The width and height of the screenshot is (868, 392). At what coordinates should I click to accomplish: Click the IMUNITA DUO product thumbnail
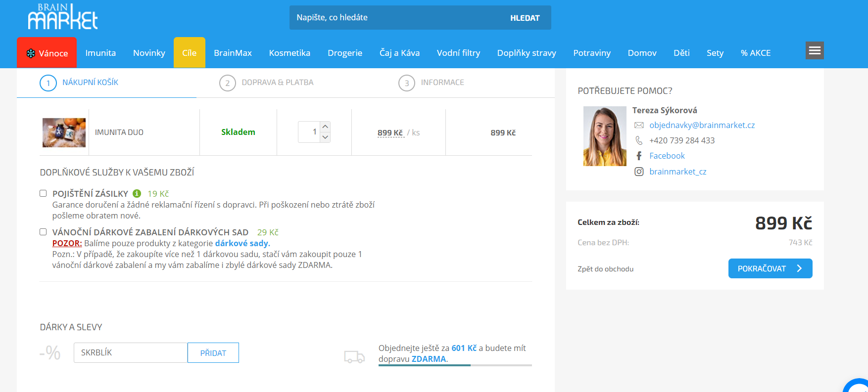(64, 132)
